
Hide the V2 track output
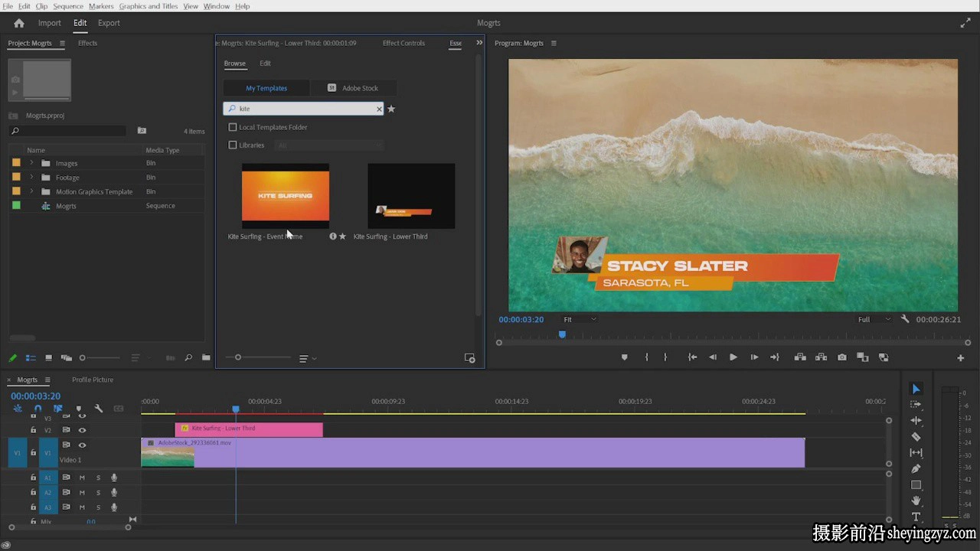click(82, 430)
